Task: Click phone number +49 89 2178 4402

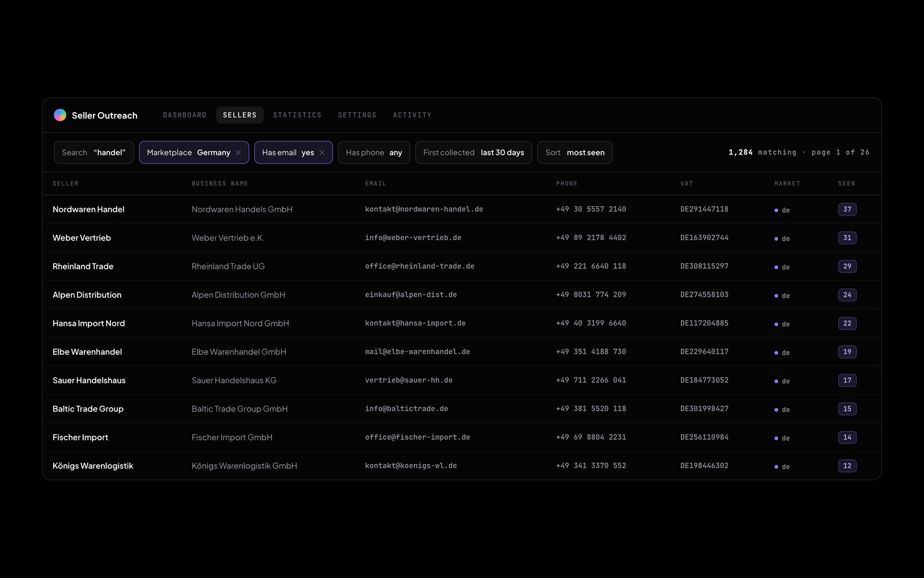Action: [591, 238]
